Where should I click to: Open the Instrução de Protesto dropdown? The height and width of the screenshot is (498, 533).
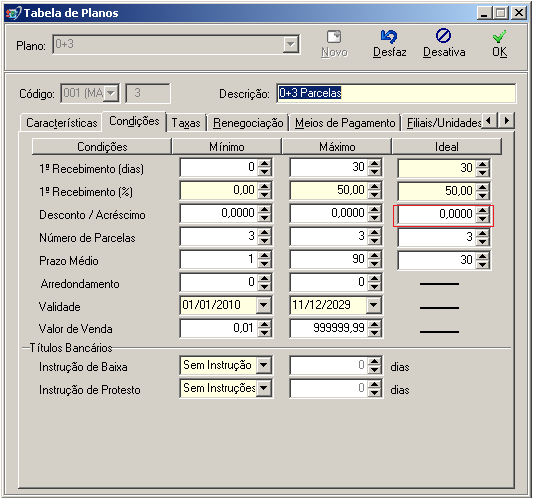[x=263, y=388]
